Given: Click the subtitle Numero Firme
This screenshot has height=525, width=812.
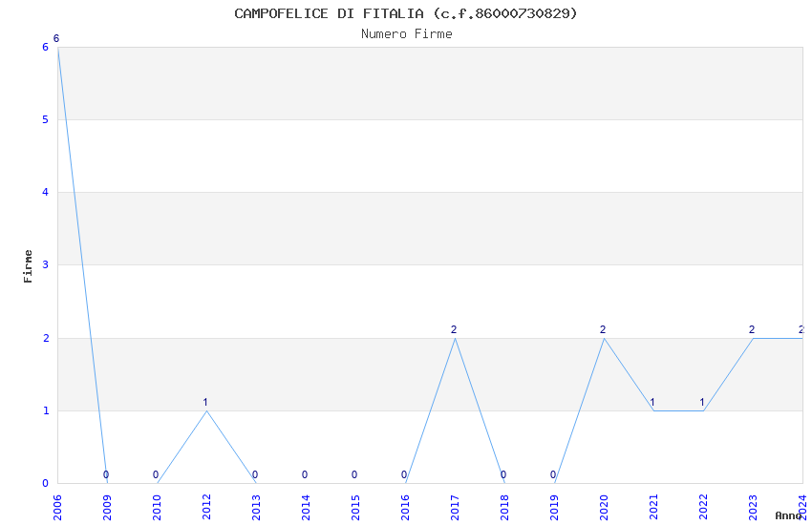Looking at the screenshot, I should (x=407, y=34).
